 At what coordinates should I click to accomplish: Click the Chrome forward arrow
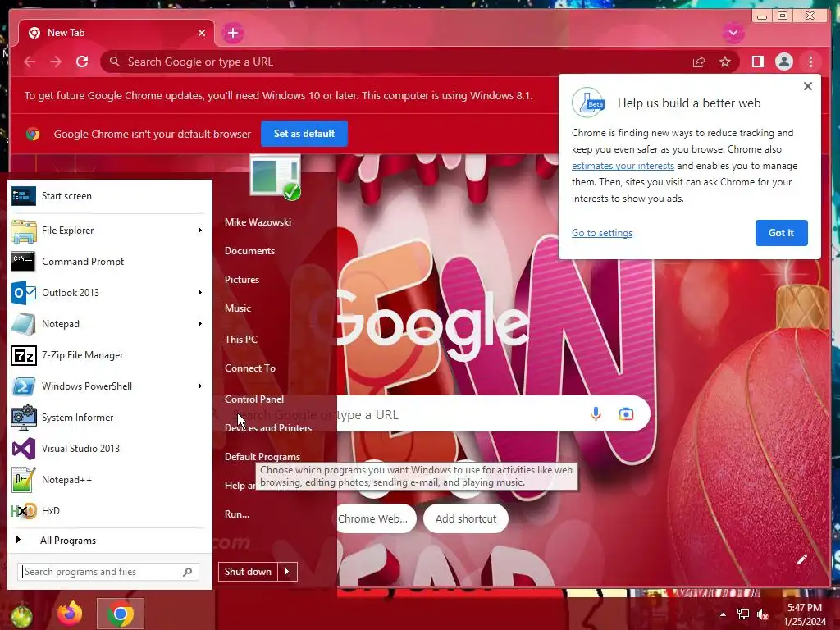coord(56,62)
